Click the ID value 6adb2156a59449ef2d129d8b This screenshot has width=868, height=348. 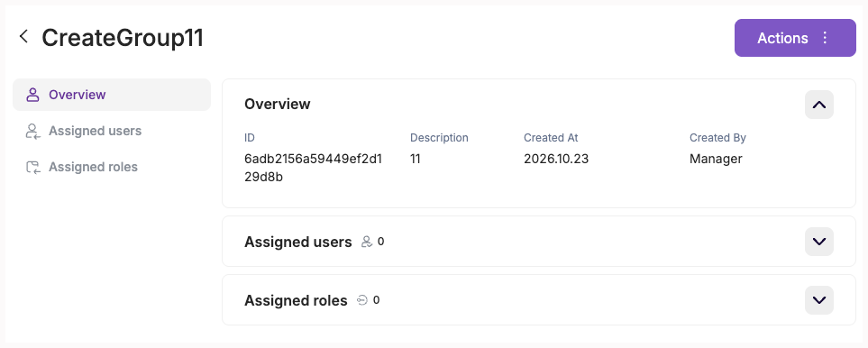click(x=313, y=169)
